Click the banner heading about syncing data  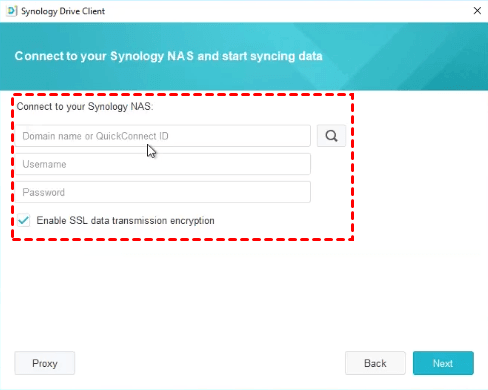coord(168,56)
